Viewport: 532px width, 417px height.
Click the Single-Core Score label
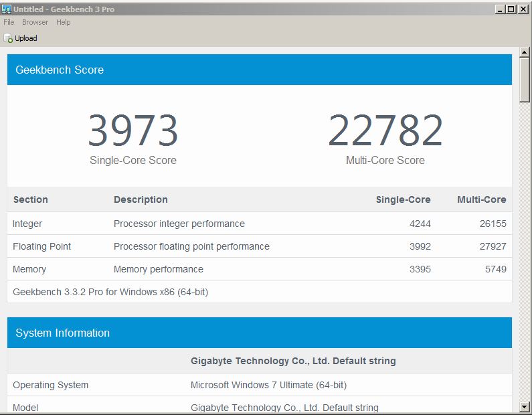tap(133, 160)
